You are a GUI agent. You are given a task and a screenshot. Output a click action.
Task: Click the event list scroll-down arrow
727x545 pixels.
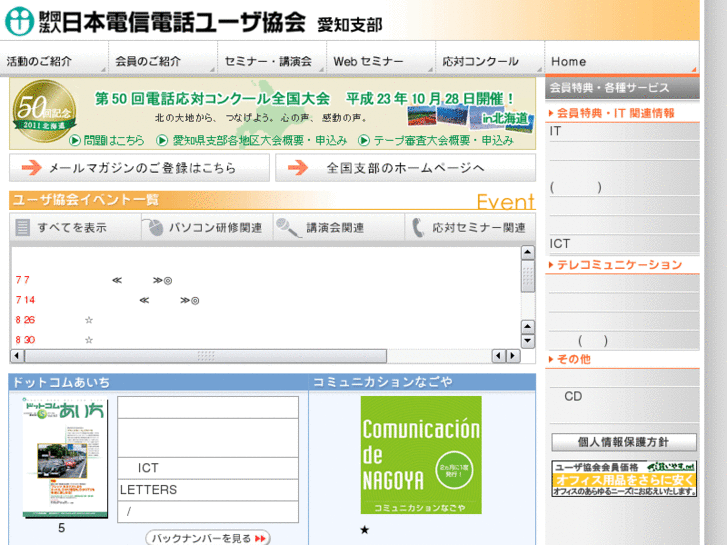(x=528, y=341)
